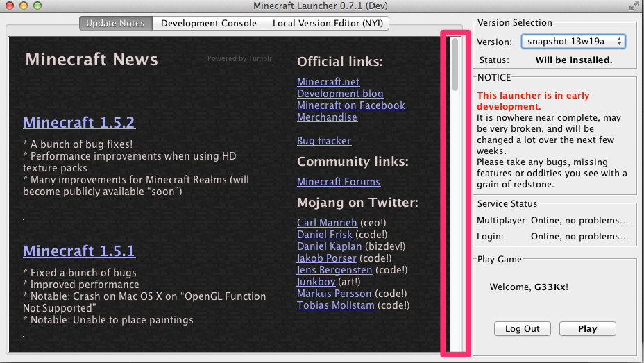The image size is (644, 363).
Task: Visit the Development blog link
Action: click(340, 94)
